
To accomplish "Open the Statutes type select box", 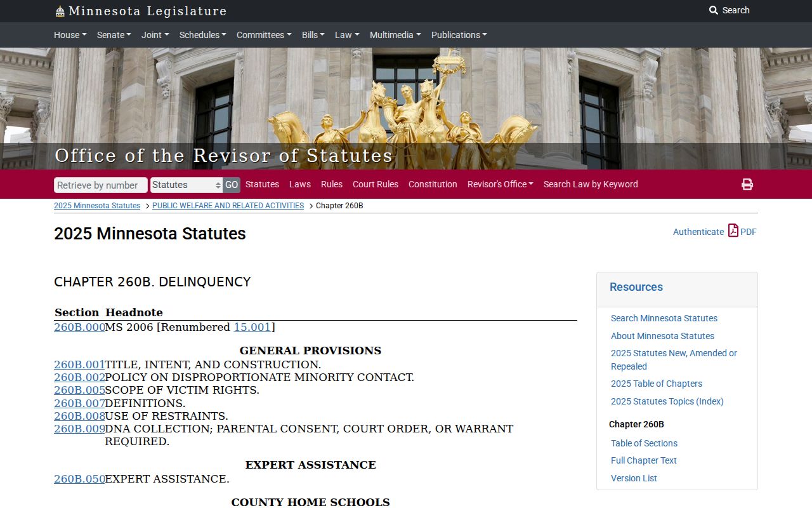I will 187,185.
